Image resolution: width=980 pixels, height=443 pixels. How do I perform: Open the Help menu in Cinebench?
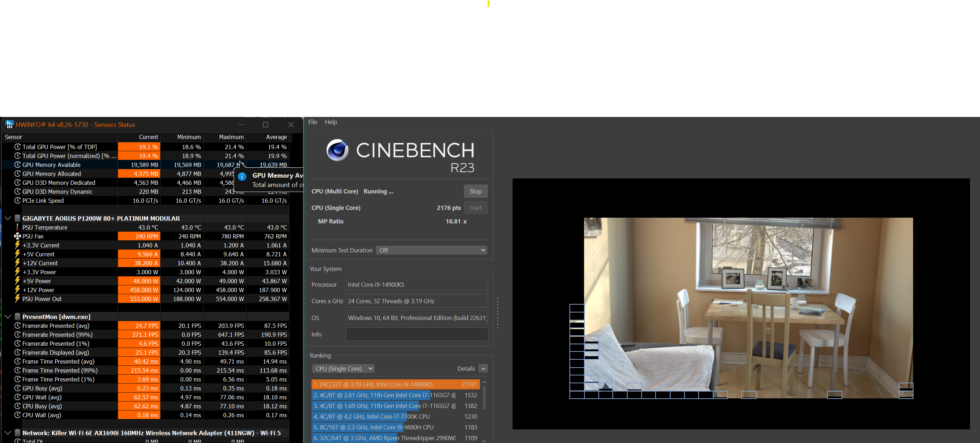[x=330, y=122]
